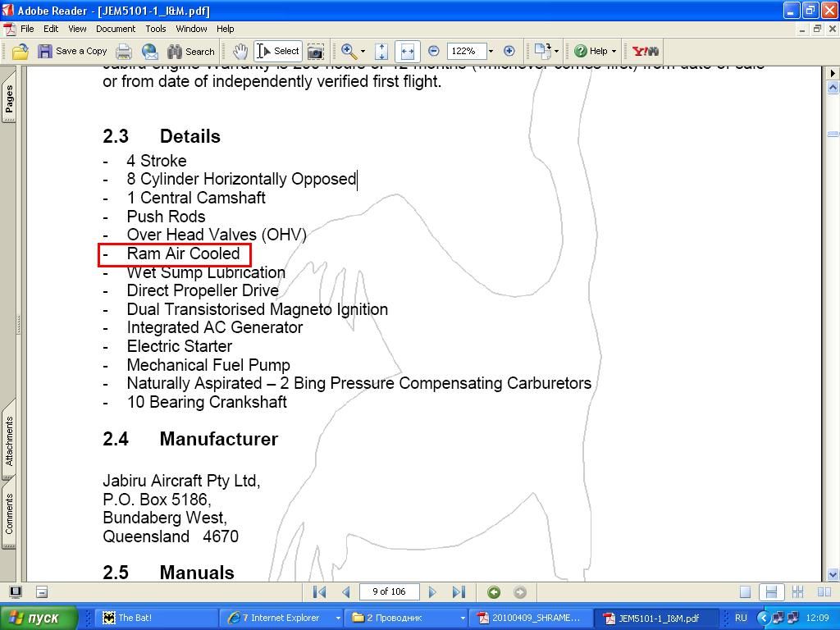Open the zoom tool dropdown arrow

pyautogui.click(x=363, y=52)
